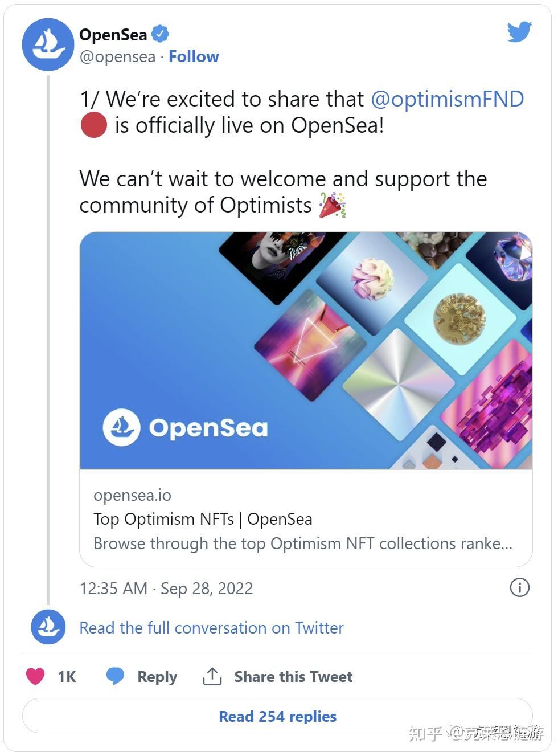Follow the @opensea account
Image resolution: width=558 pixels, height=756 pixels.
194,56
